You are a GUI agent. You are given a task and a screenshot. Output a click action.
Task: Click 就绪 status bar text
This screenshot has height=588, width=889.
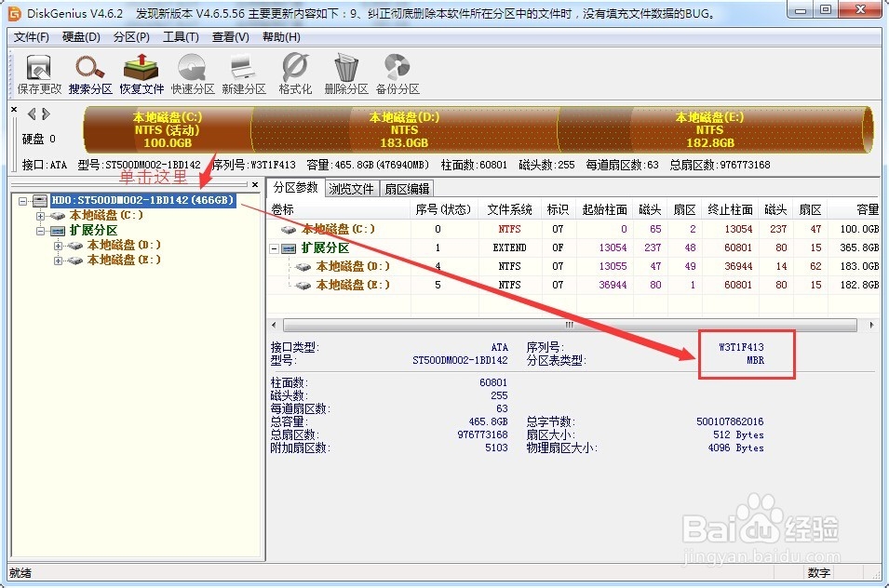pyautogui.click(x=20, y=573)
